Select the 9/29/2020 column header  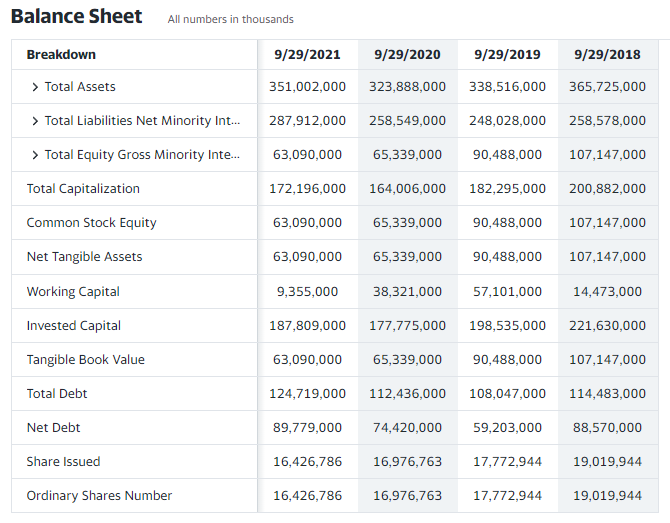click(407, 54)
